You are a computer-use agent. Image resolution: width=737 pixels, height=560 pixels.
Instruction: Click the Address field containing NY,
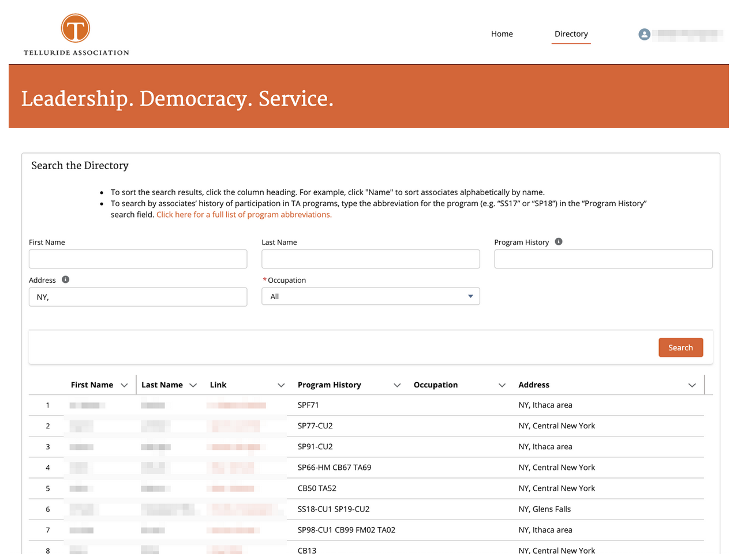click(x=138, y=297)
